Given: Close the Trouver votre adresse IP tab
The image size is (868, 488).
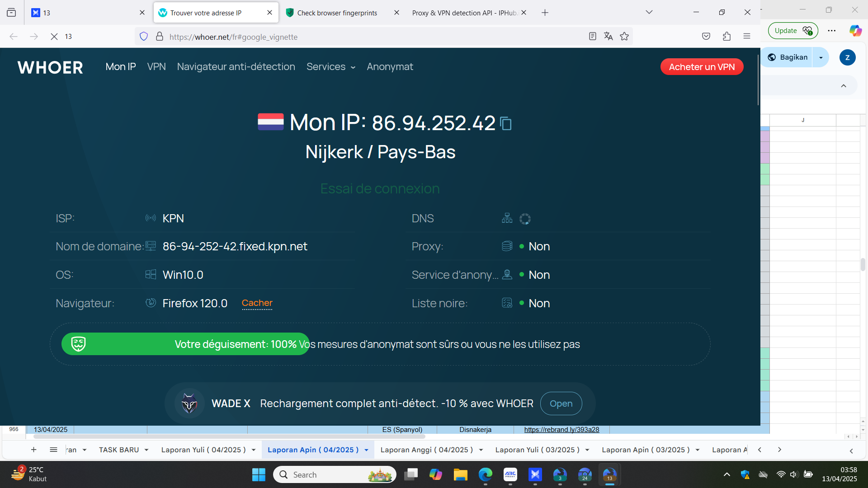Looking at the screenshot, I should coord(270,13).
